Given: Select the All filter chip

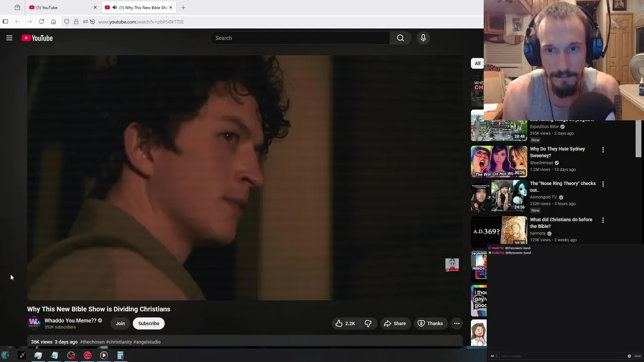Looking at the screenshot, I should 477,63.
